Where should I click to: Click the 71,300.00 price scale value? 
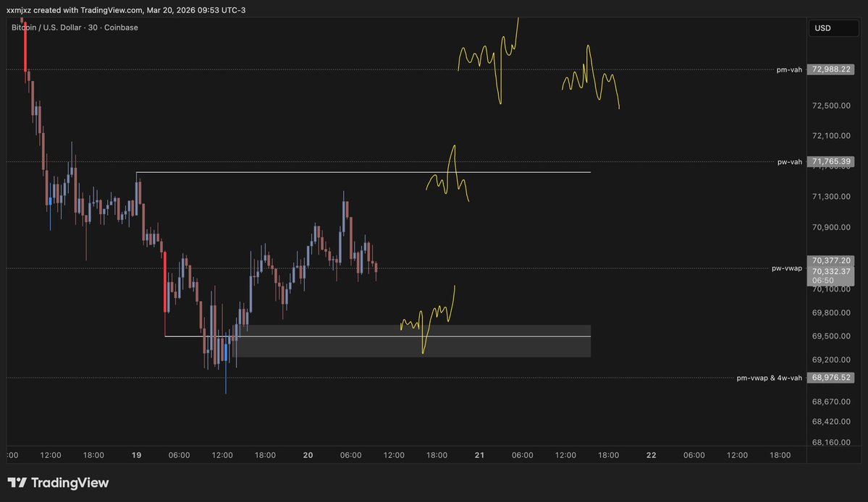point(831,196)
